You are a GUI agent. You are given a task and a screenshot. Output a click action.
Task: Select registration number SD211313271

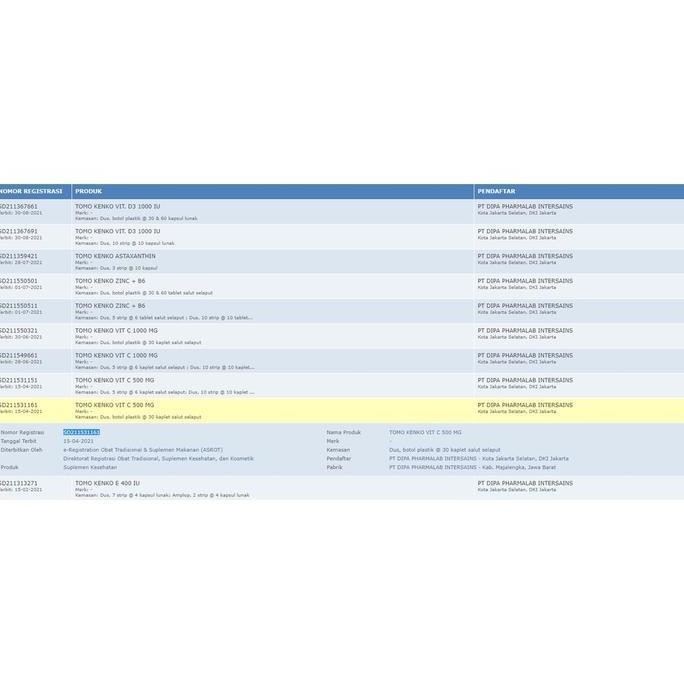pos(19,483)
